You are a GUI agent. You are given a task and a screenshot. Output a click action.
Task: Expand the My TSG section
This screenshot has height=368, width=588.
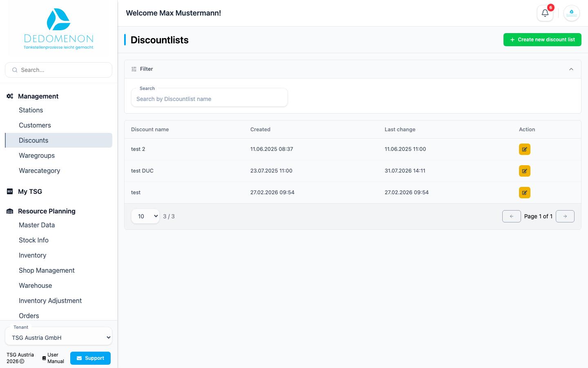(30, 191)
